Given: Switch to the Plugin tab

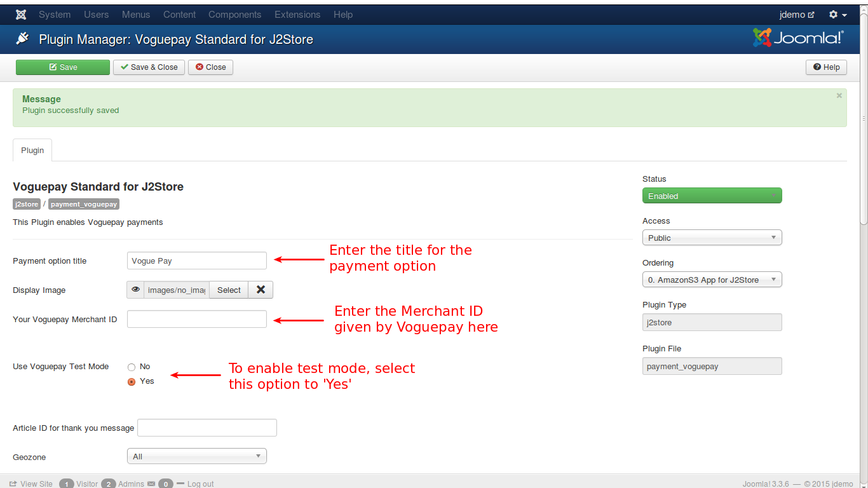Looking at the screenshot, I should click(32, 151).
